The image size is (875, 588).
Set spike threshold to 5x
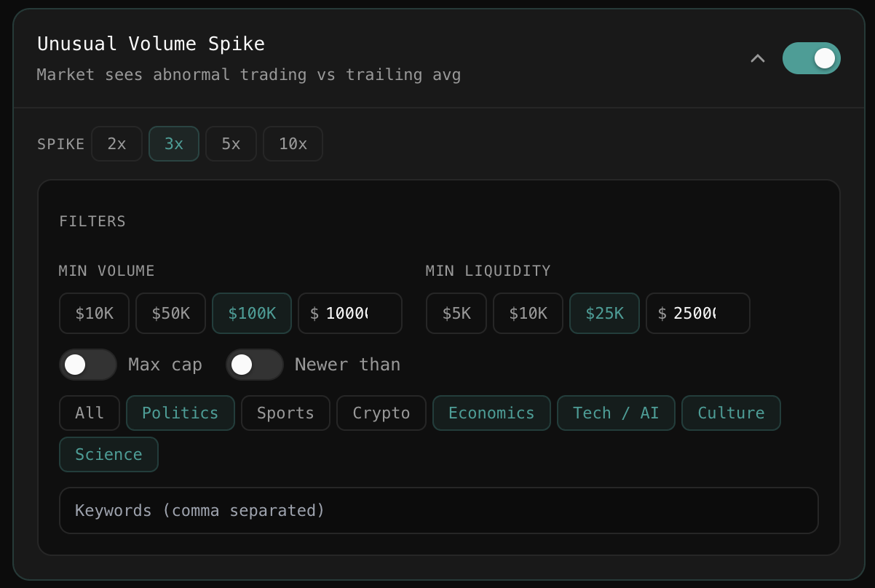[x=231, y=144]
